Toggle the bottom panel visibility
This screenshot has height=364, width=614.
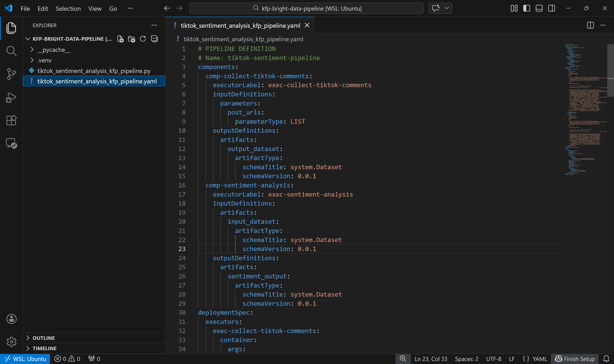pos(539,8)
